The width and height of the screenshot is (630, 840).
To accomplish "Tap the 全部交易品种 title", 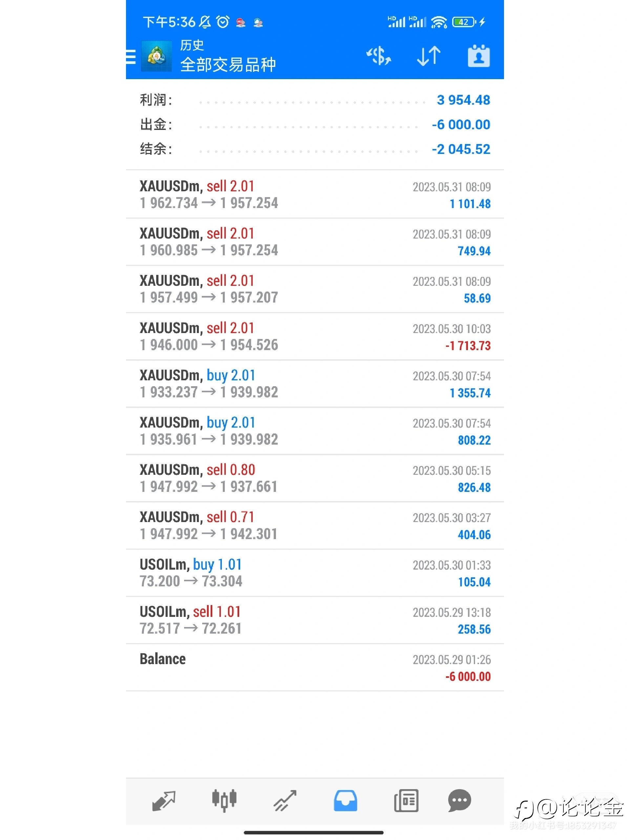I will pyautogui.click(x=228, y=65).
